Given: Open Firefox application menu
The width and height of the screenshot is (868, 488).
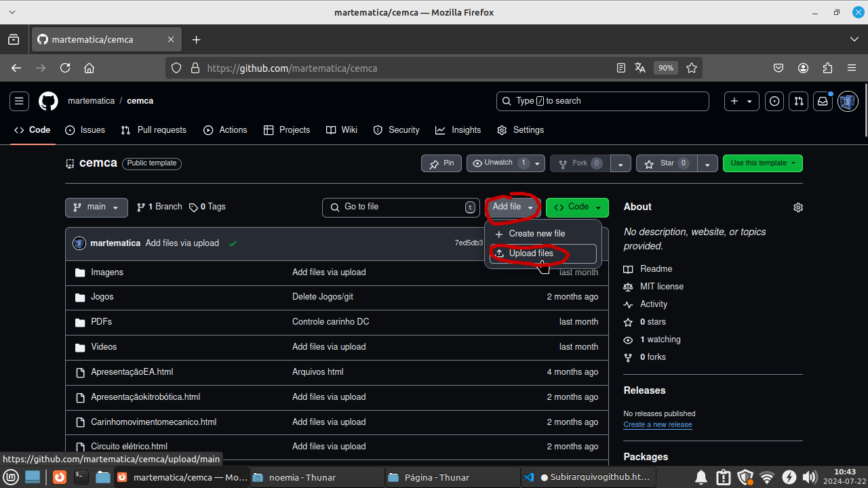Looking at the screenshot, I should (852, 68).
